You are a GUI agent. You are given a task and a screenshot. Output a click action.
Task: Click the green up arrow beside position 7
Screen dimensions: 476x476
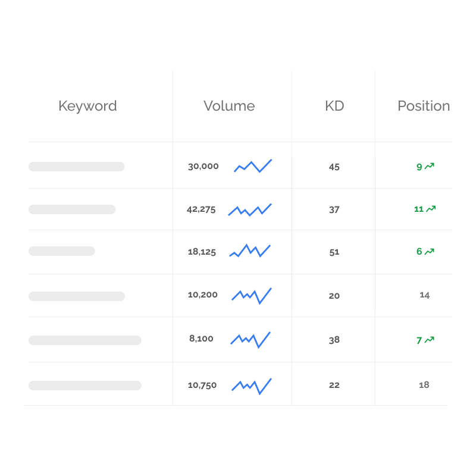pyautogui.click(x=430, y=340)
